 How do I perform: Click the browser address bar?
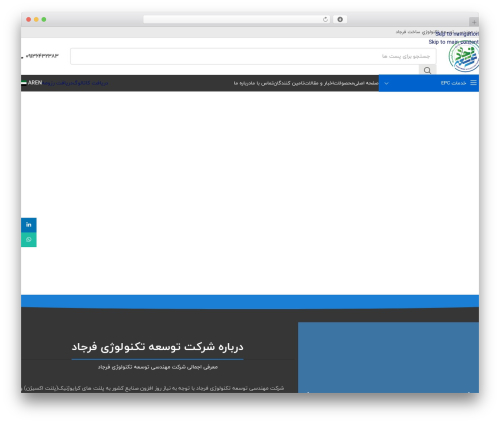tap(237, 19)
